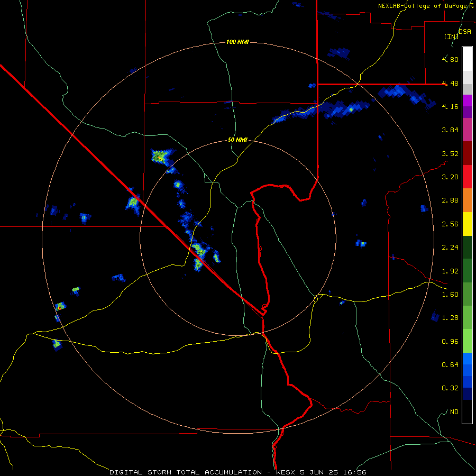Click the 1.28 legend value
Image resolution: width=476 pixels, height=476 pixels.
450,318
